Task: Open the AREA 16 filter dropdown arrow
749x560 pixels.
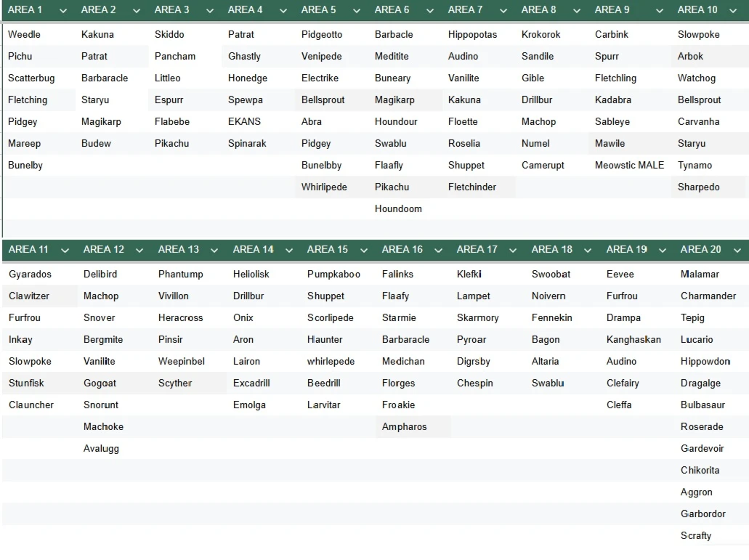Action: click(x=438, y=251)
